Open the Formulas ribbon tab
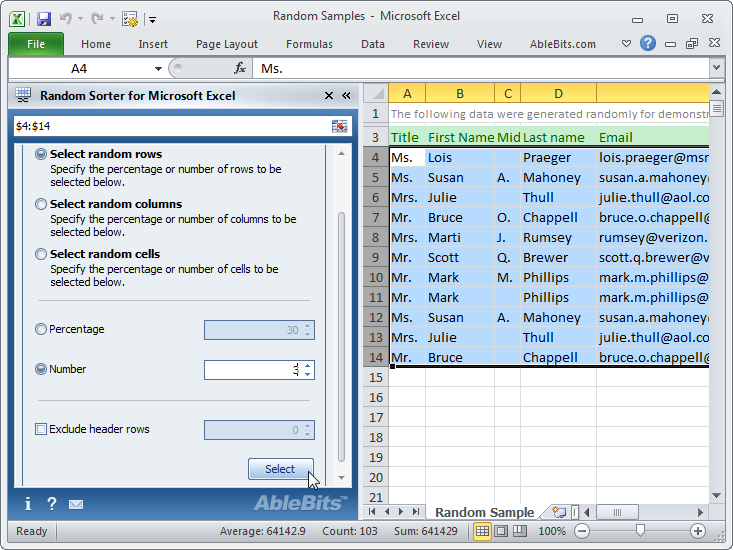 pos(309,44)
